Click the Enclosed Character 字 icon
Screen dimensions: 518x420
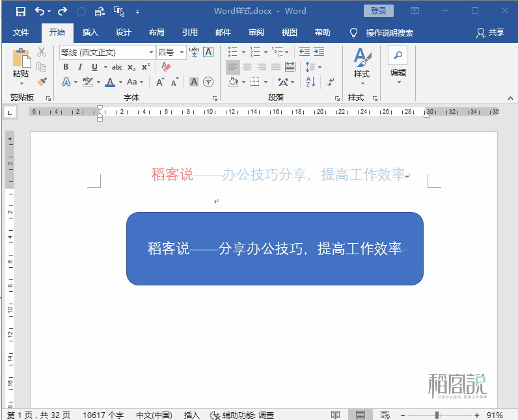(x=208, y=82)
